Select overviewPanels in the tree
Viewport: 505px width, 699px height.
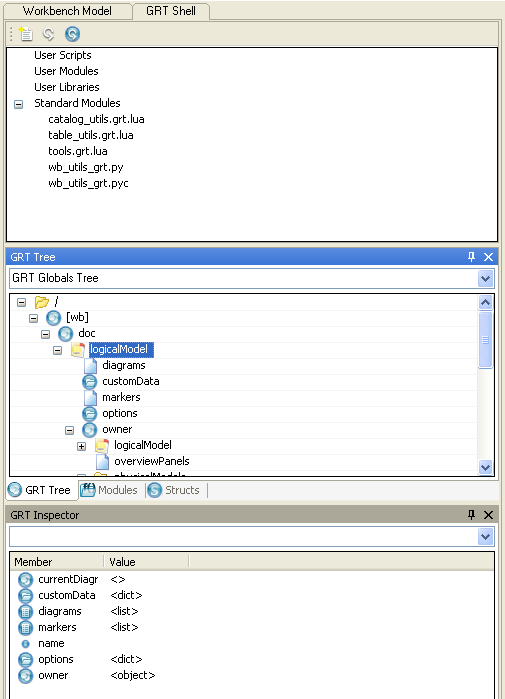[152, 461]
